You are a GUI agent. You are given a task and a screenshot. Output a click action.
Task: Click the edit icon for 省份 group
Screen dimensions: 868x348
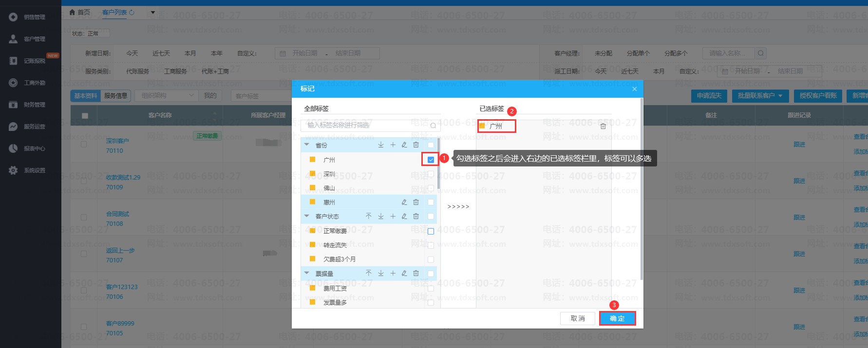tap(404, 145)
